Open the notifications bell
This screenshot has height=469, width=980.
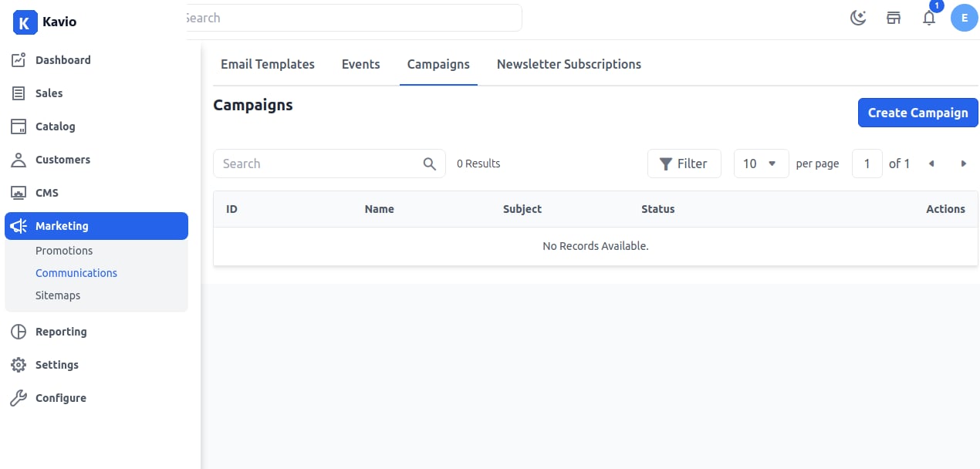point(929,18)
